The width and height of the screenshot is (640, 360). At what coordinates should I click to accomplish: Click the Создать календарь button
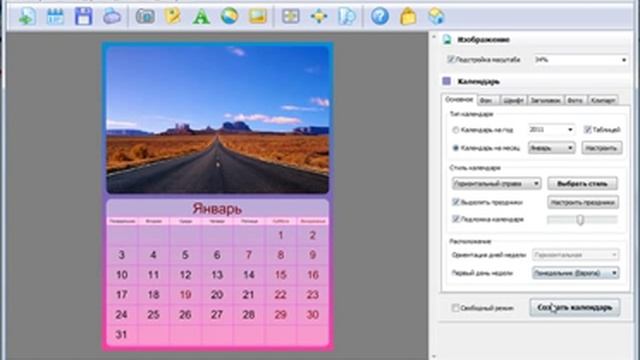click(575, 307)
